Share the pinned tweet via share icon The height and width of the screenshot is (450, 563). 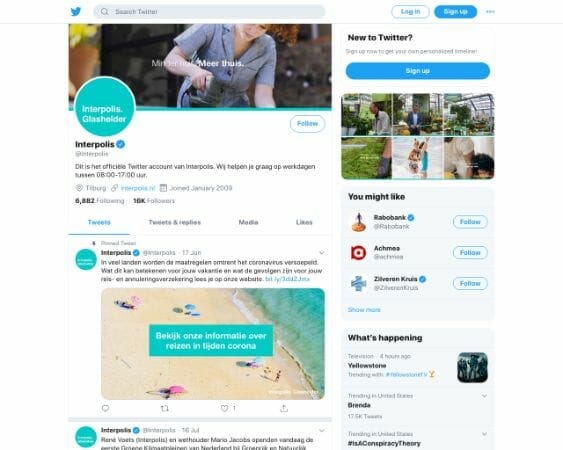coord(284,408)
